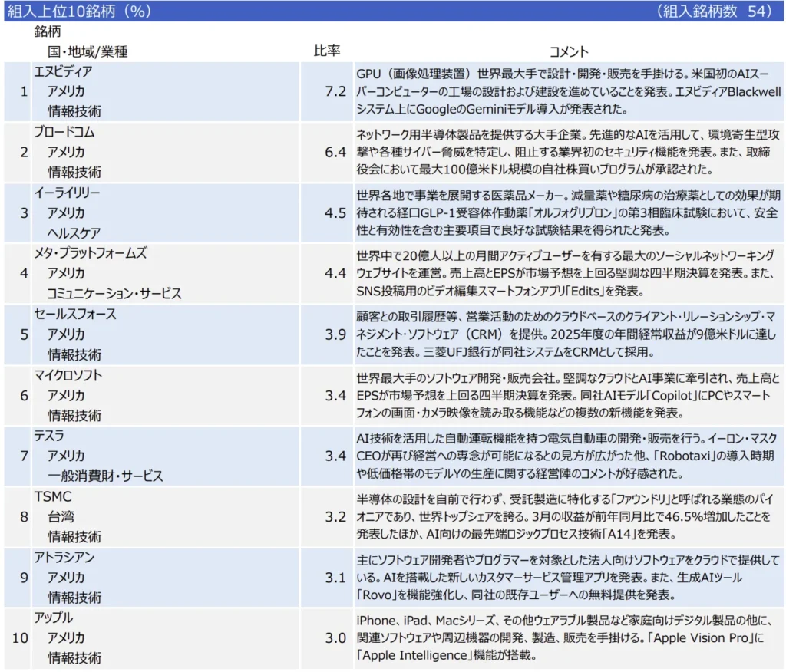Click the ratio value 3.4 for テスラ
This screenshot has height=672, width=786.
coord(335,456)
